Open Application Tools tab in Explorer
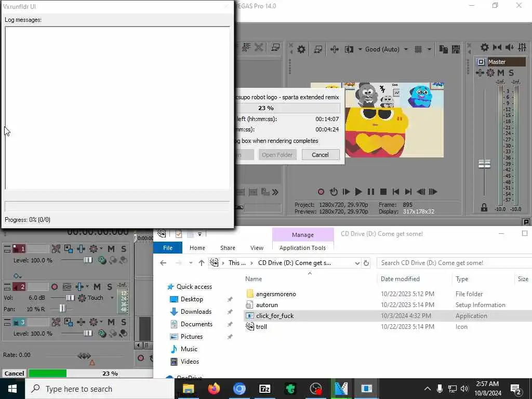Viewport: 532px width, 399px height. tap(303, 248)
